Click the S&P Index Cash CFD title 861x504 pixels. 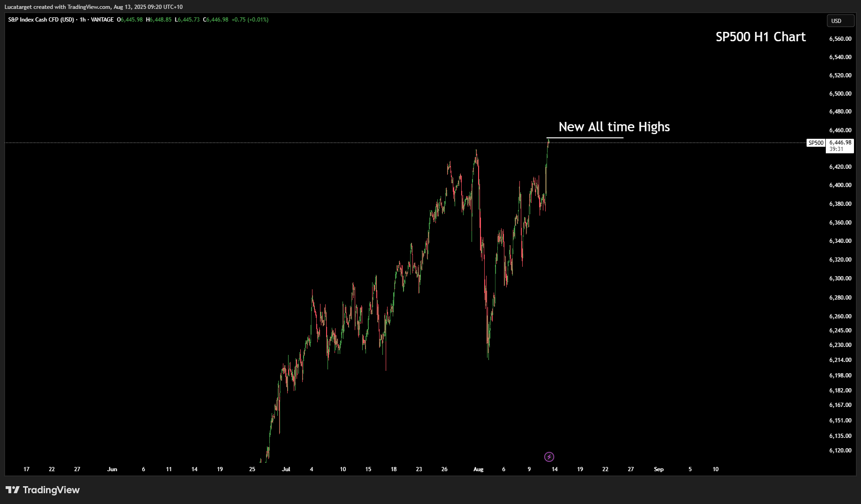[x=41, y=20]
